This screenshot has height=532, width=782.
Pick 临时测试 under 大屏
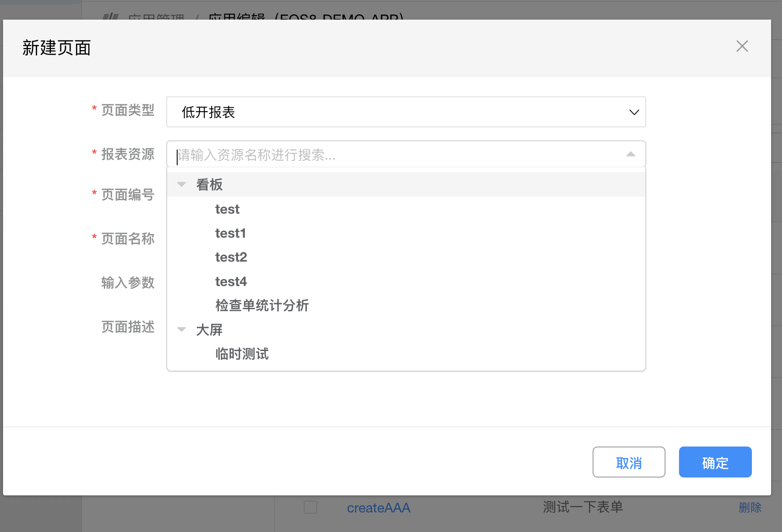coord(242,354)
